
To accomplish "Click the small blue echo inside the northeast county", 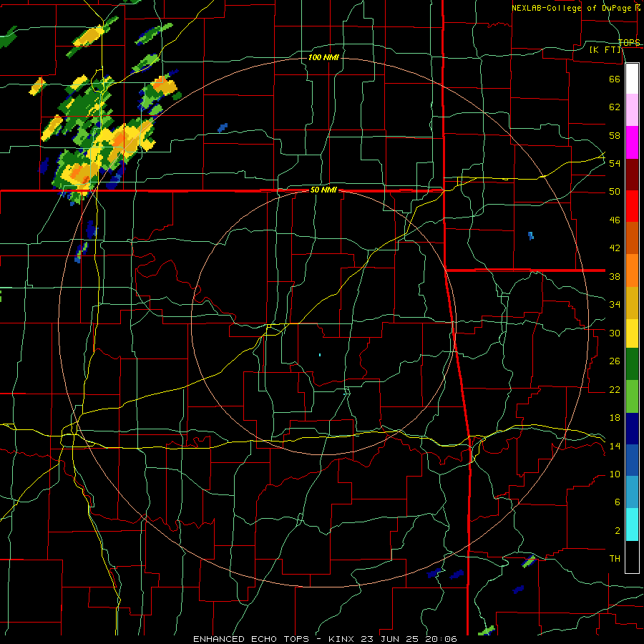I will click(x=531, y=235).
